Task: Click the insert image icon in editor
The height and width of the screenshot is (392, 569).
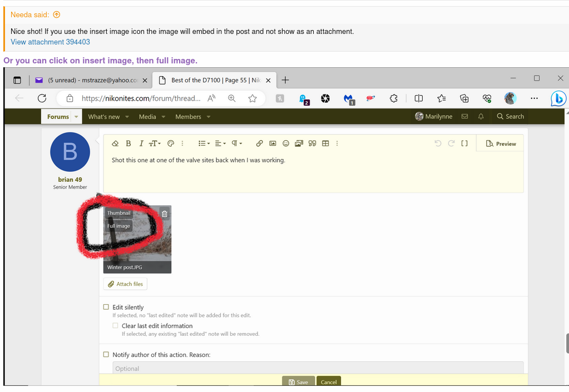Action: pos(273,143)
